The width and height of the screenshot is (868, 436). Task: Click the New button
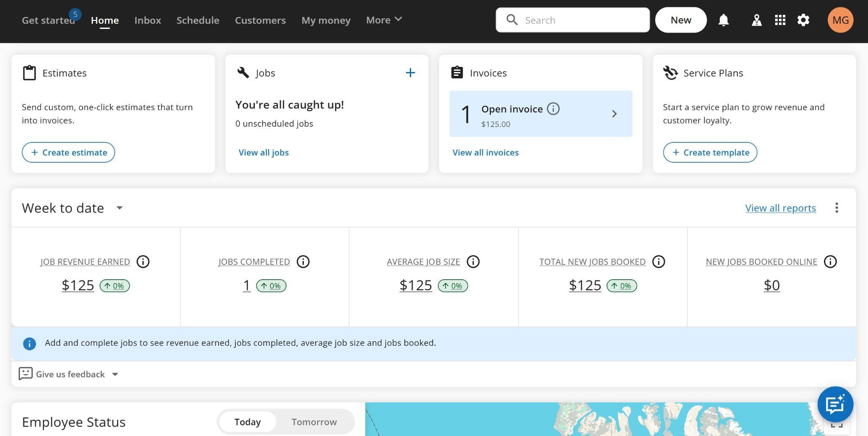tap(681, 20)
